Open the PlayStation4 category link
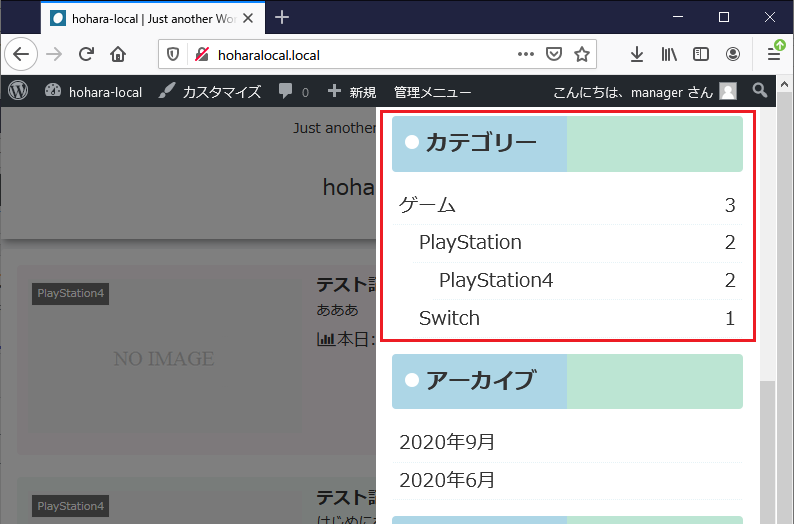The width and height of the screenshot is (794, 524). [496, 281]
